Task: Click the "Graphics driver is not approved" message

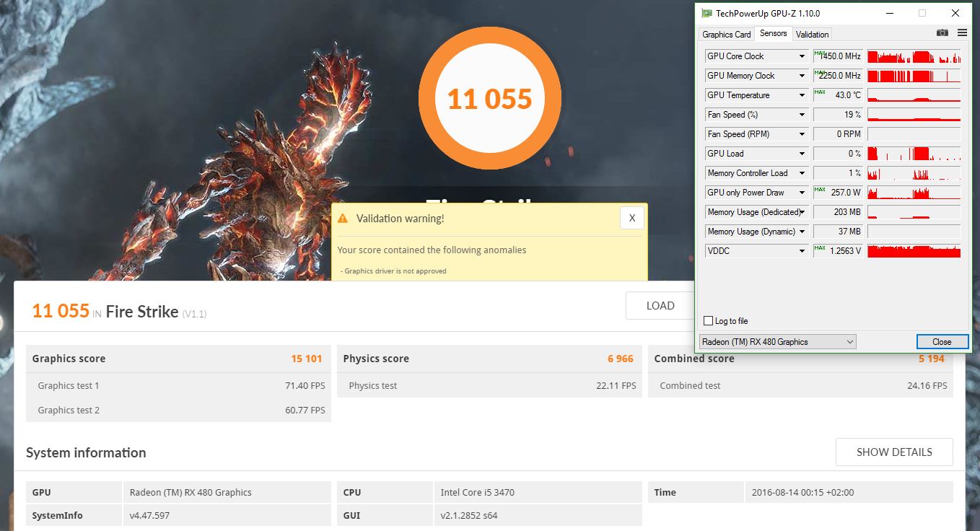Action: [394, 271]
